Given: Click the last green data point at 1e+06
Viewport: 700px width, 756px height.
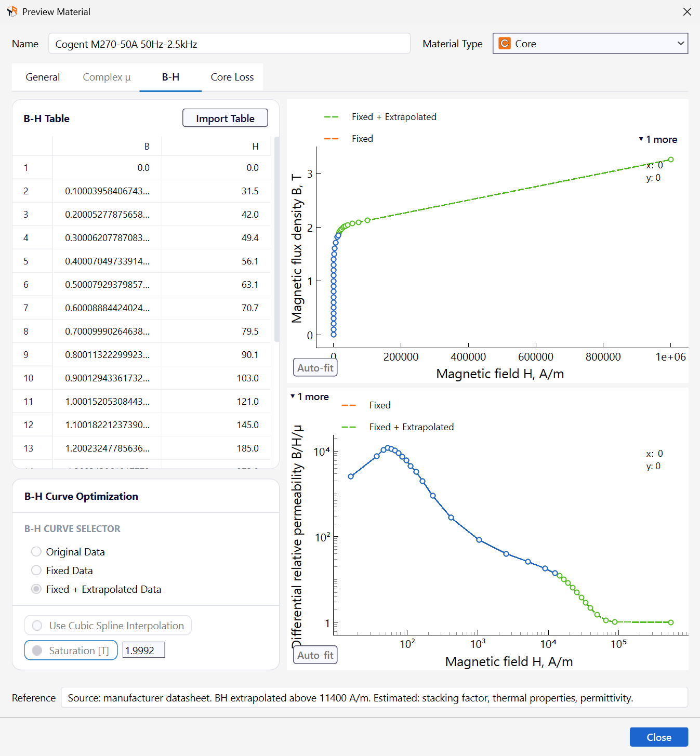Looking at the screenshot, I should (671, 160).
